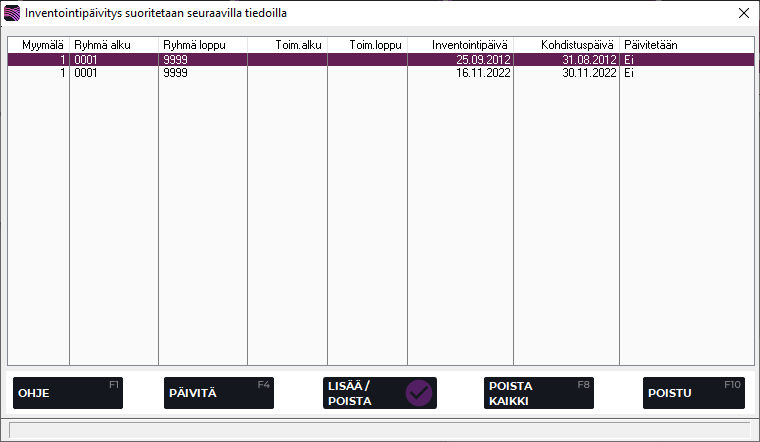The image size is (760, 442).
Task: Click the Ryhmä alku column header
Action: click(113, 45)
